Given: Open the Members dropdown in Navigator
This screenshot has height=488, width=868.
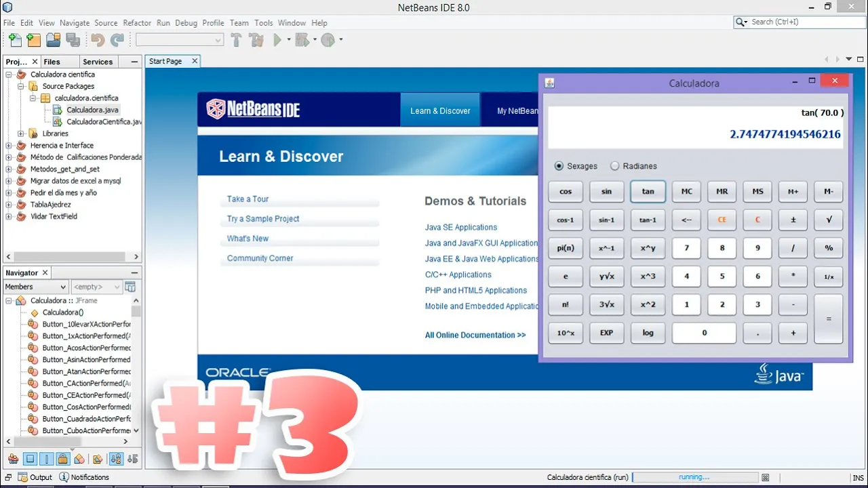Looking at the screenshot, I should click(35, 287).
